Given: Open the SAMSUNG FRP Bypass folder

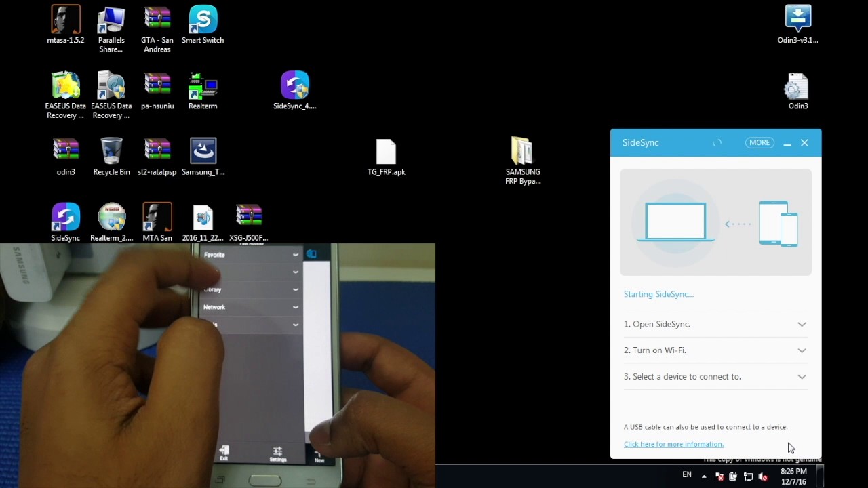Looking at the screenshot, I should point(522,161).
